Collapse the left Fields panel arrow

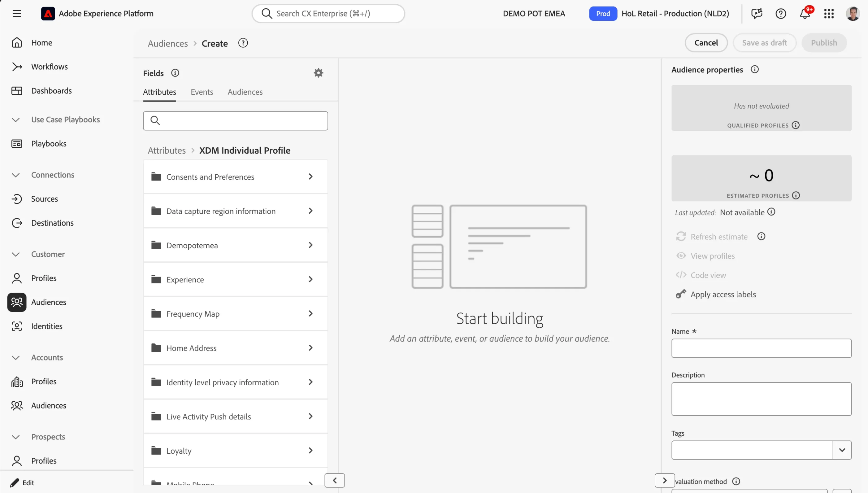click(x=335, y=480)
